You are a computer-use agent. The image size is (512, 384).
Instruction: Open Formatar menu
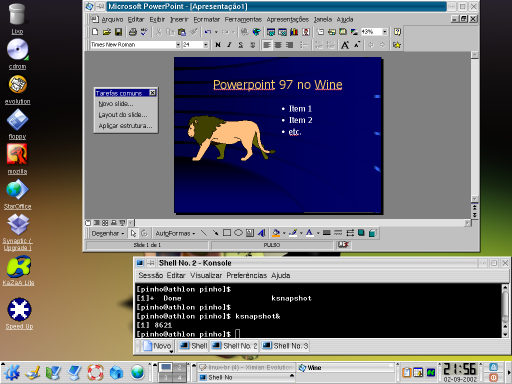(x=207, y=19)
